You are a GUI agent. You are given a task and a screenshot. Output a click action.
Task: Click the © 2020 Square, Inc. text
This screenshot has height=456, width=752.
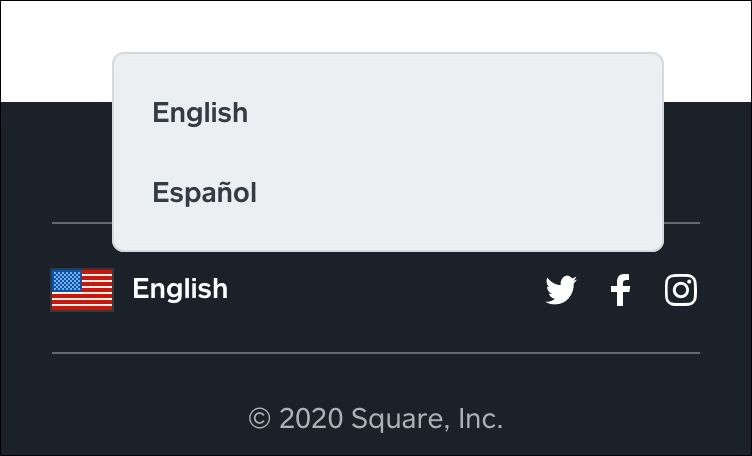point(376,419)
